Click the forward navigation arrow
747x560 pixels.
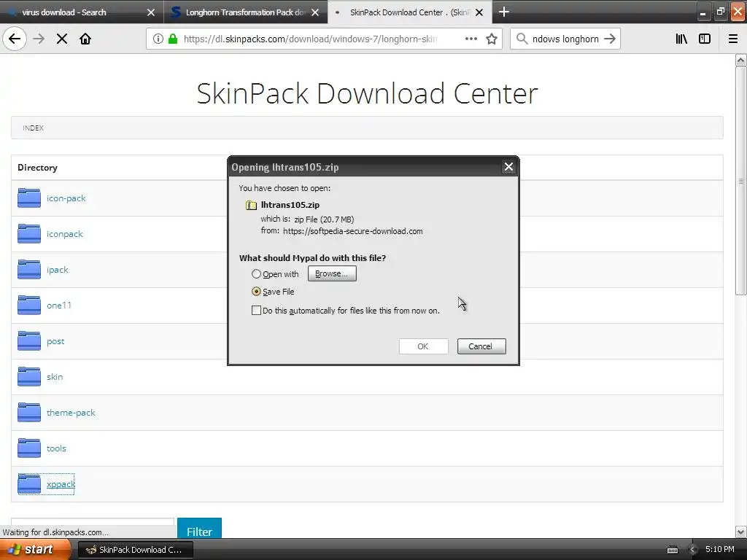tap(39, 39)
